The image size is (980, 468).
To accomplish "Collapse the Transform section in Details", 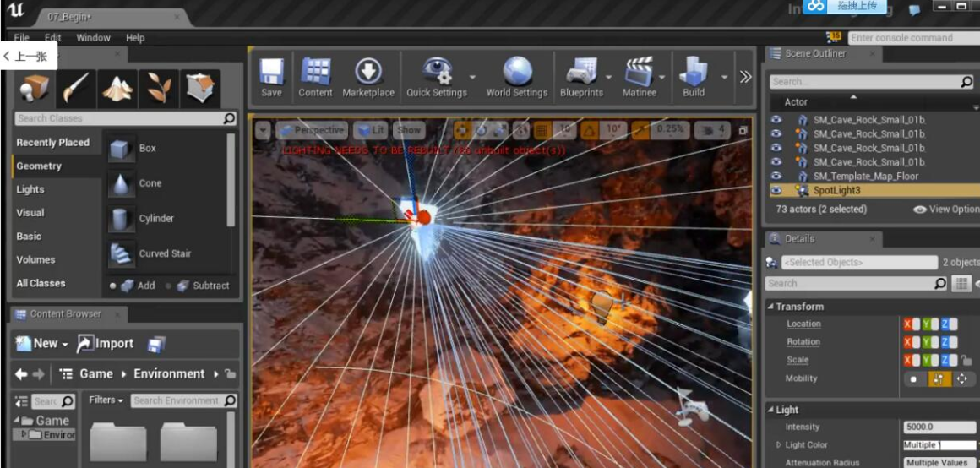I will [770, 307].
